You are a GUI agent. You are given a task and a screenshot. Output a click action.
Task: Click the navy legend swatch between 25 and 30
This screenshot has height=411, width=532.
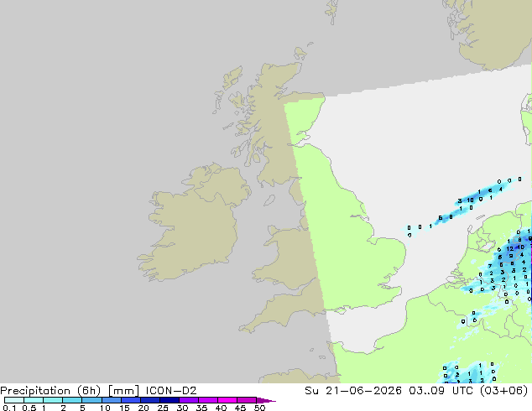pyautogui.click(x=170, y=400)
